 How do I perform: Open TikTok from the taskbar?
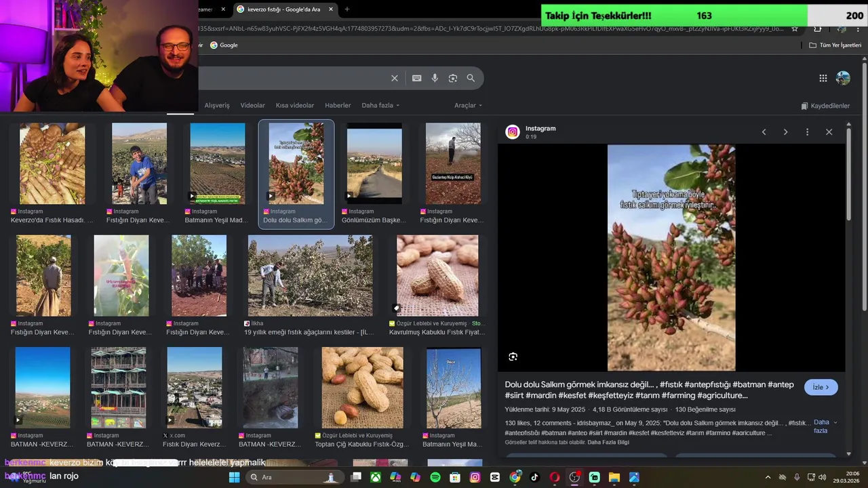point(534,477)
